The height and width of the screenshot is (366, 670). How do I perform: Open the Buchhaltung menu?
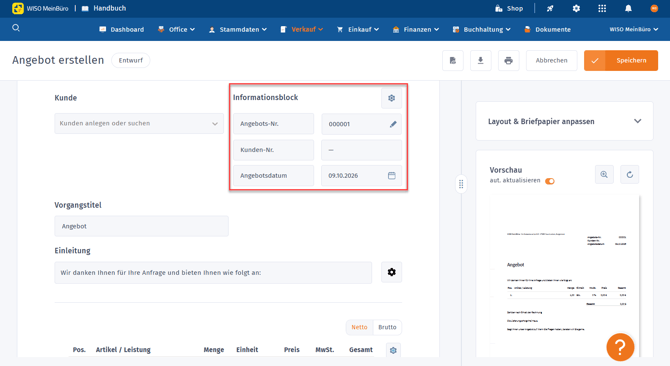pyautogui.click(x=482, y=29)
